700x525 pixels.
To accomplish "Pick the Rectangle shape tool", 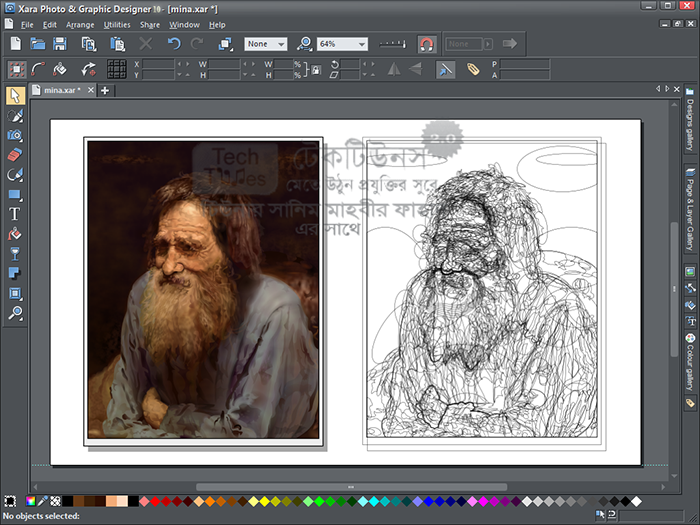I will click(15, 194).
